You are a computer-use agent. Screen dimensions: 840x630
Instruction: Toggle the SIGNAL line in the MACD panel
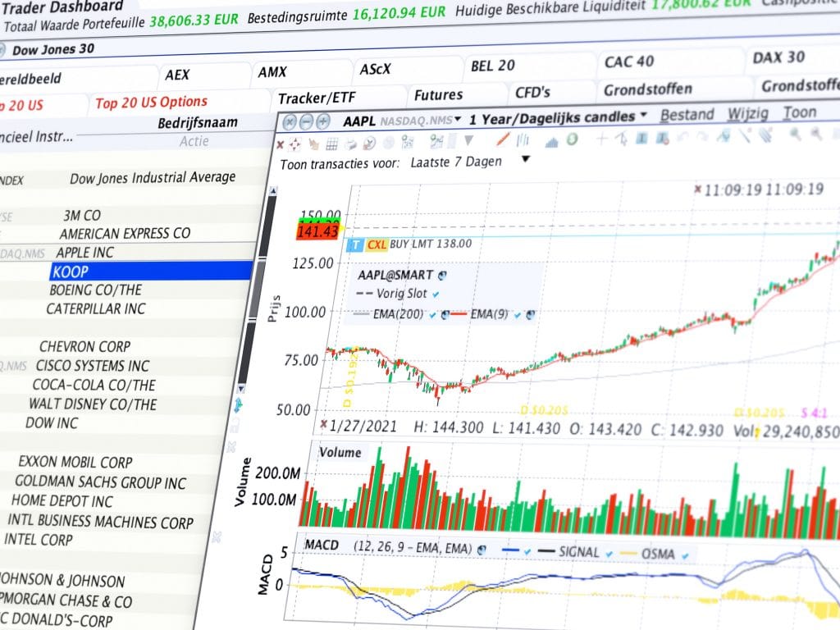pos(609,553)
